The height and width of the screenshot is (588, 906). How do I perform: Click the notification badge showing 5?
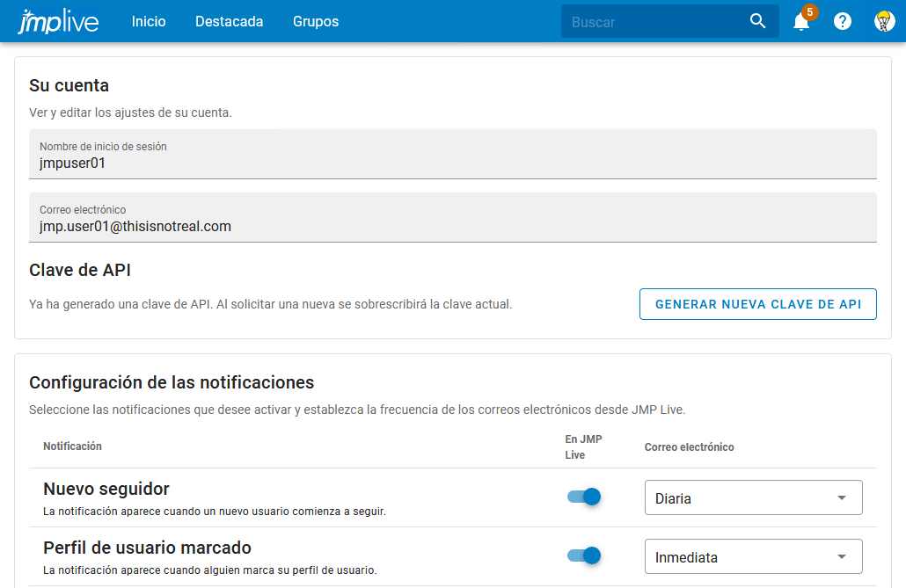pyautogui.click(x=809, y=11)
